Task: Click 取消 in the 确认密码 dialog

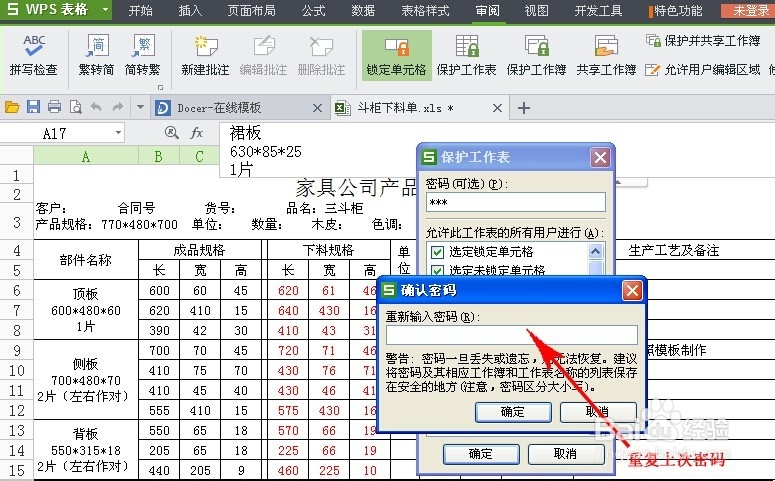Action: tap(598, 412)
